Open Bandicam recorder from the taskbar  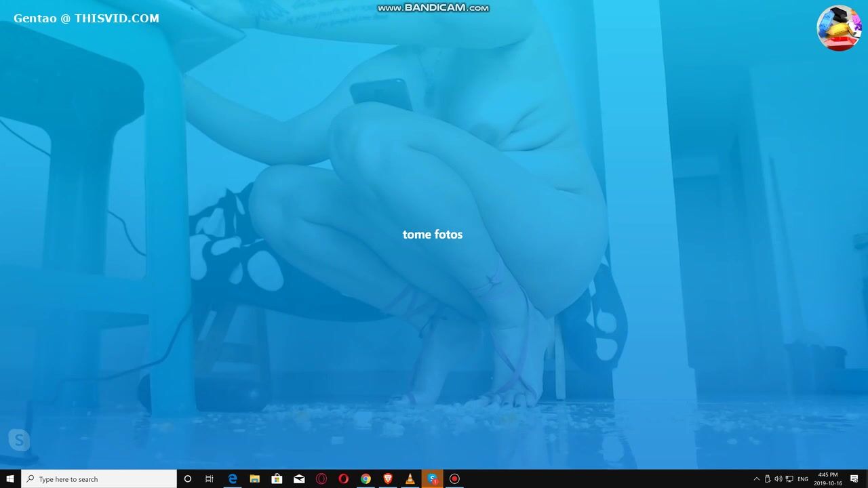tap(454, 479)
